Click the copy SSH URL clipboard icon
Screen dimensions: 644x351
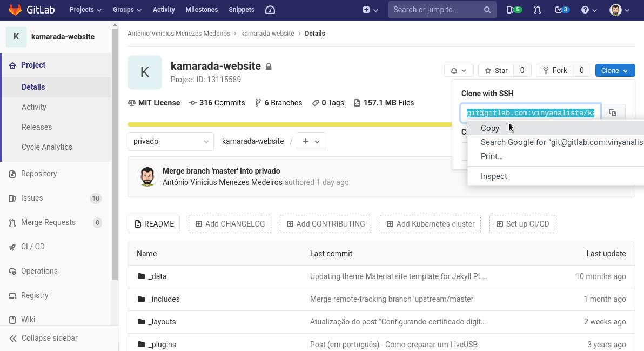point(613,112)
